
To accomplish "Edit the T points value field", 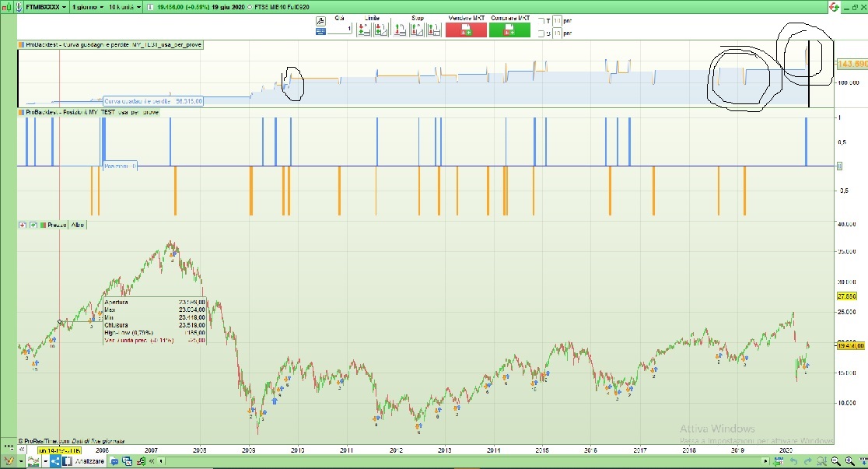I will click(x=557, y=21).
